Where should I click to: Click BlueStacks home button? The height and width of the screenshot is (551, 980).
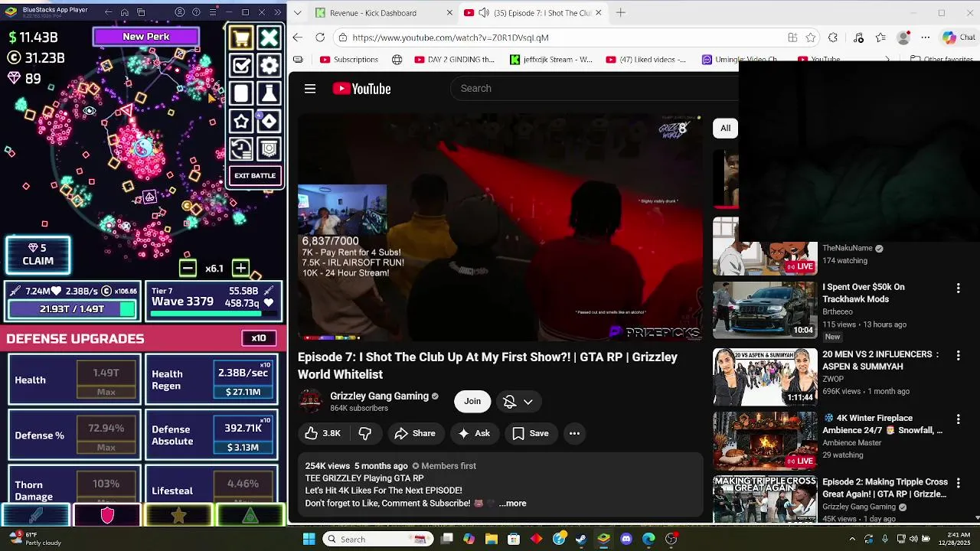[125, 12]
